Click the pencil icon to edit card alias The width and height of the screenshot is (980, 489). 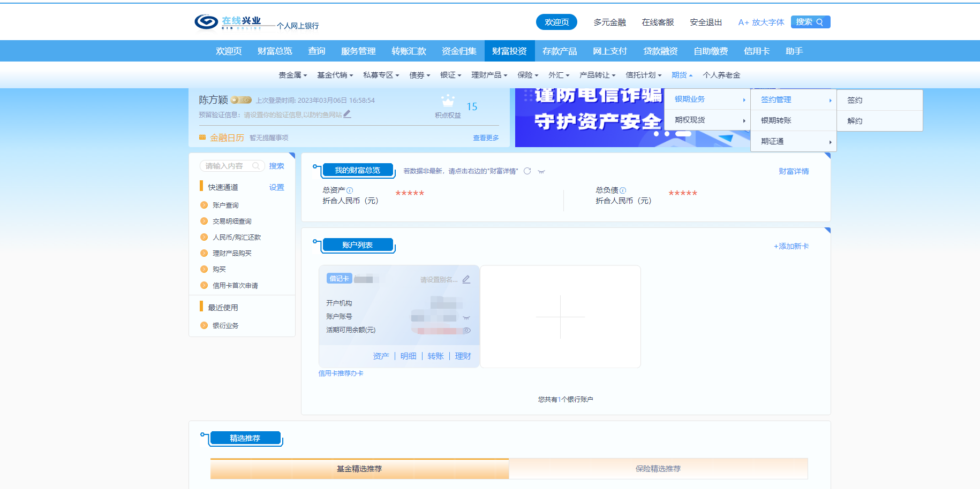tap(466, 279)
